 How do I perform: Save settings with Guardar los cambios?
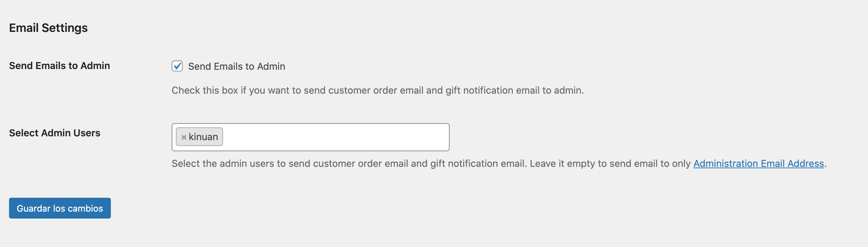click(x=60, y=208)
